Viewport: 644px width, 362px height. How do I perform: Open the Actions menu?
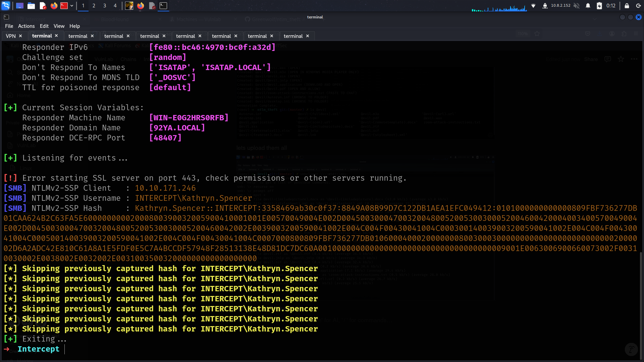click(x=26, y=26)
